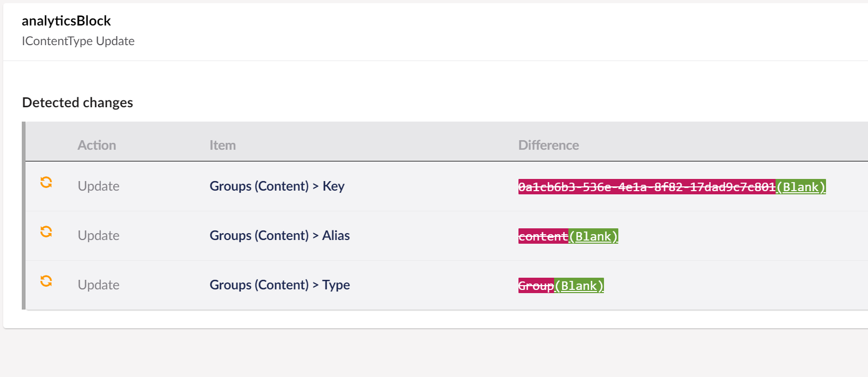Click the green (Blank) value in Alias row
The width and height of the screenshot is (868, 377).
[593, 236]
